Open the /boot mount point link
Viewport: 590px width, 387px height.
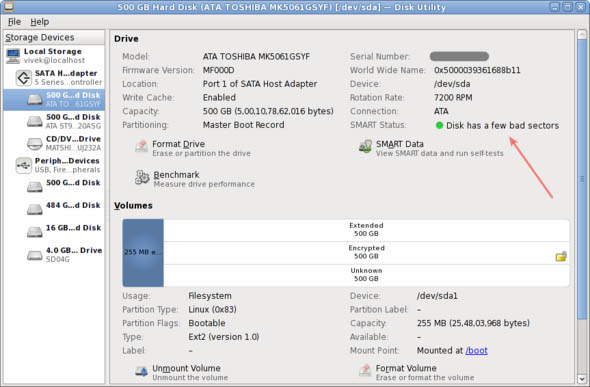476,351
